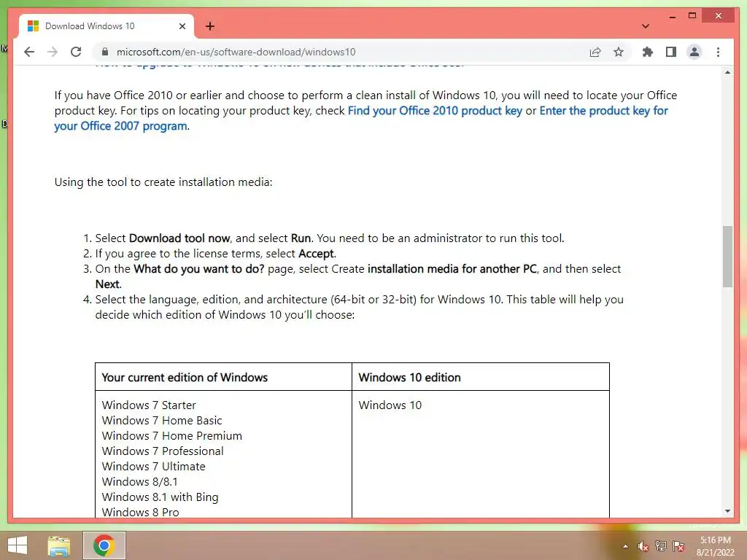Open a new tab with the plus button
Viewport: 747px width, 560px height.
pyautogui.click(x=210, y=26)
